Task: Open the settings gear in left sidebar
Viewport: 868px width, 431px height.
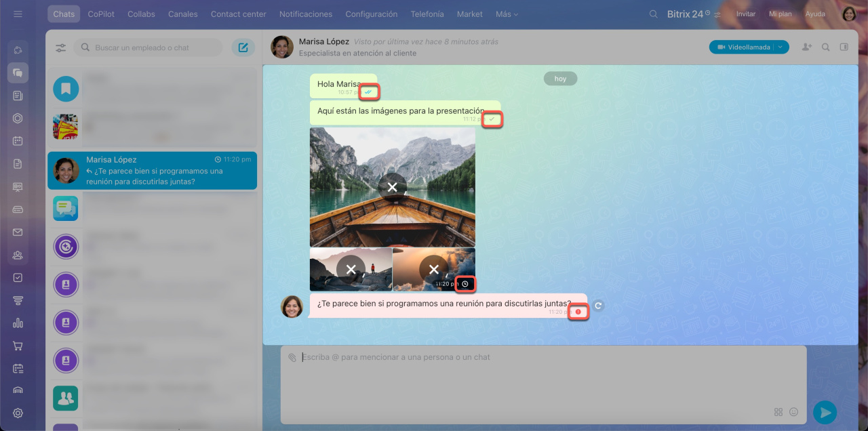Action: coord(18,413)
